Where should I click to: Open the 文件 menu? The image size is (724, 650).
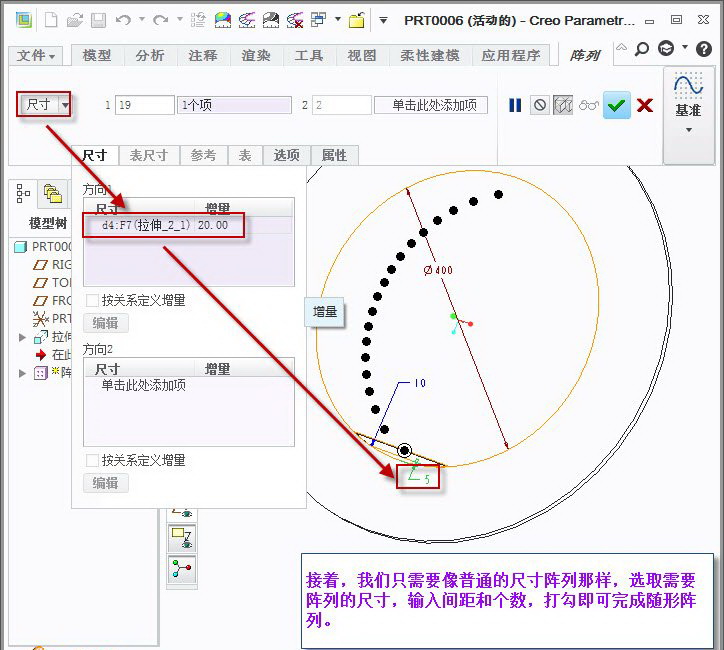point(37,56)
